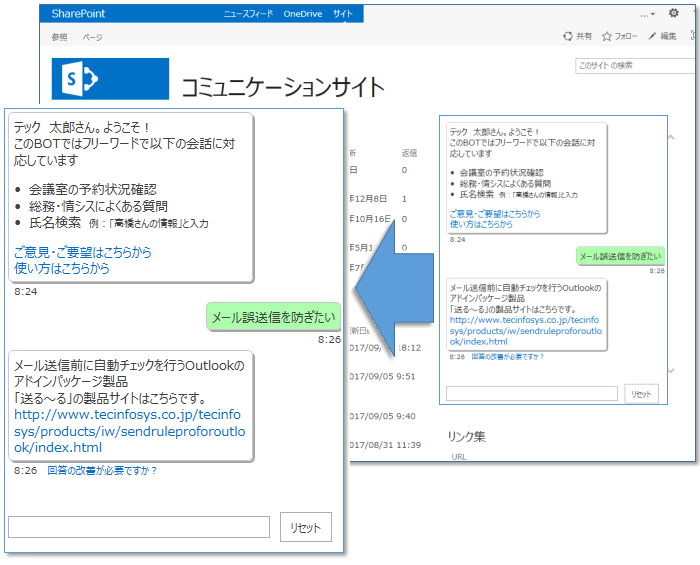Viewport: 700px width, 565px height.
Task: Click the 2017/08/31 11:39 timestamp
Action: click(385, 445)
